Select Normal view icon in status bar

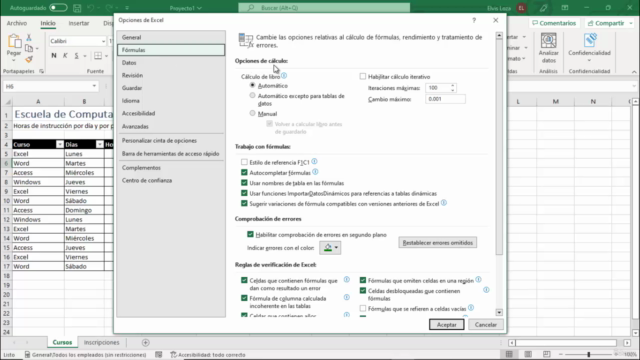pyautogui.click(x=509, y=354)
